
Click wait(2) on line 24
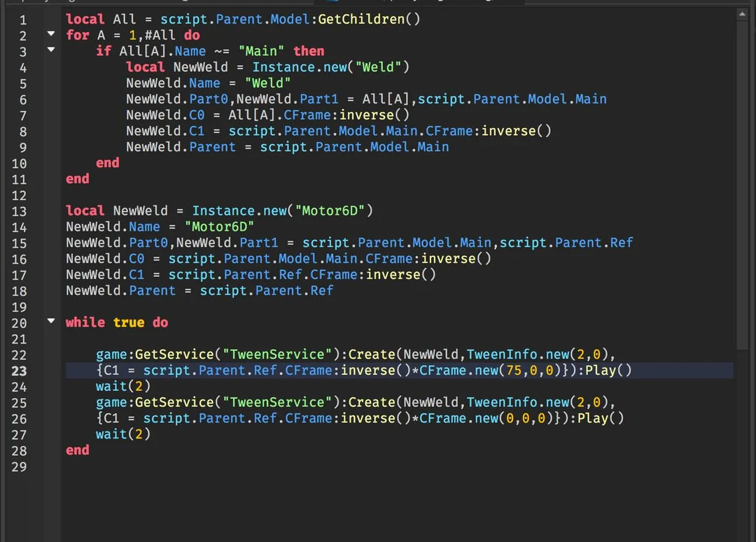coord(123,386)
